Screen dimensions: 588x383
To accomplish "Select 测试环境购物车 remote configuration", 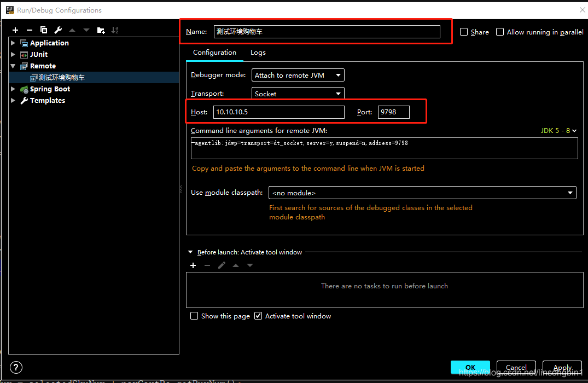I will [94, 78].
